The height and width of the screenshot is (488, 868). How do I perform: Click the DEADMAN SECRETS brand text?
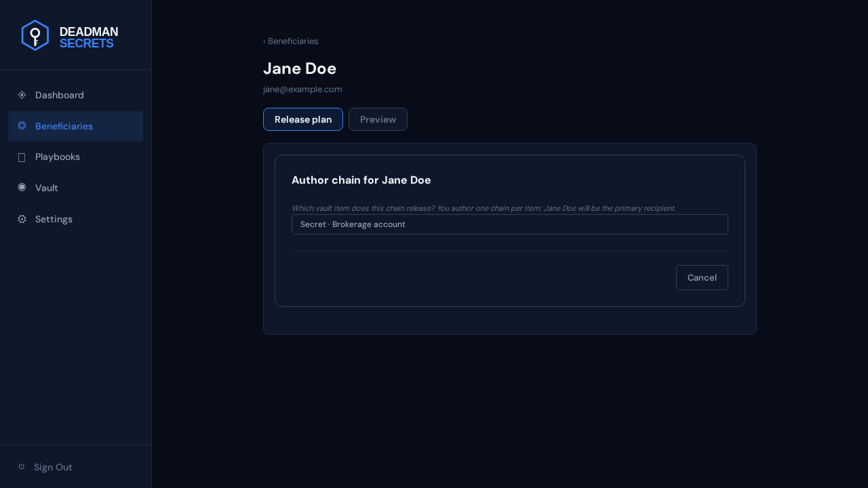[89, 37]
